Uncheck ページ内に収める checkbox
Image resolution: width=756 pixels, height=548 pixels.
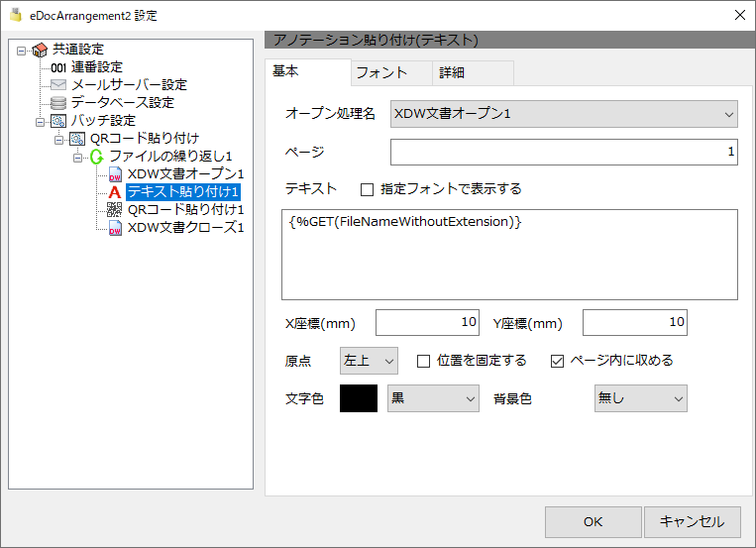click(x=557, y=361)
